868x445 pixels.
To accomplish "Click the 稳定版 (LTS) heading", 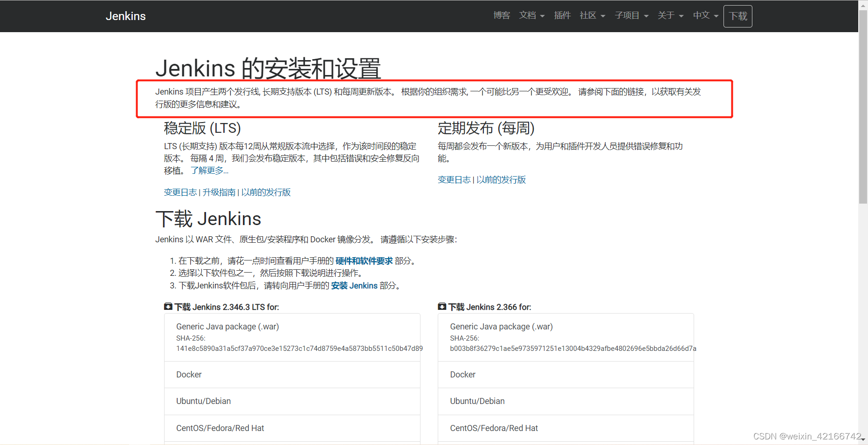I will click(x=202, y=128).
